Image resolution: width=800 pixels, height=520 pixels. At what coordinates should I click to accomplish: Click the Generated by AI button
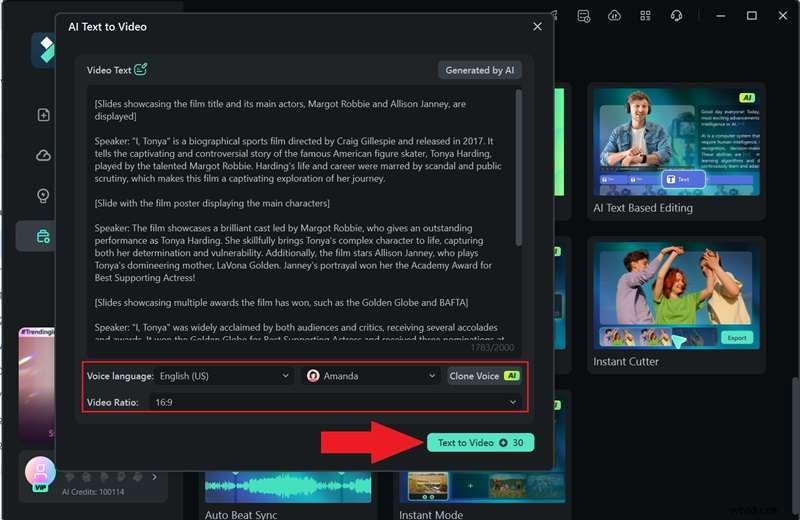click(x=480, y=70)
